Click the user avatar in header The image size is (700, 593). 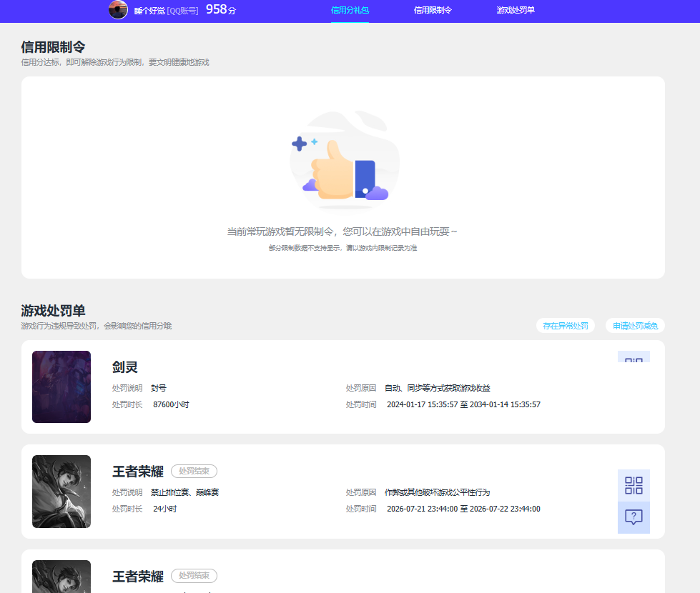coord(118,10)
